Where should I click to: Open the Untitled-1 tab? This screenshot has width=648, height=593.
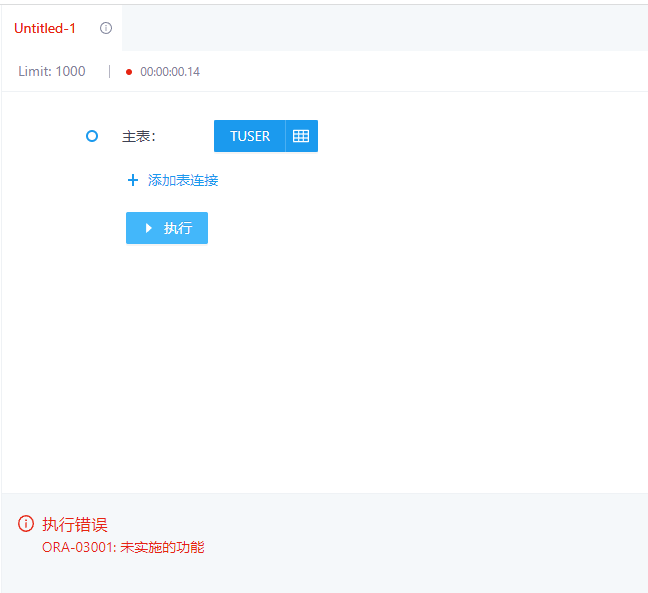pyautogui.click(x=45, y=28)
